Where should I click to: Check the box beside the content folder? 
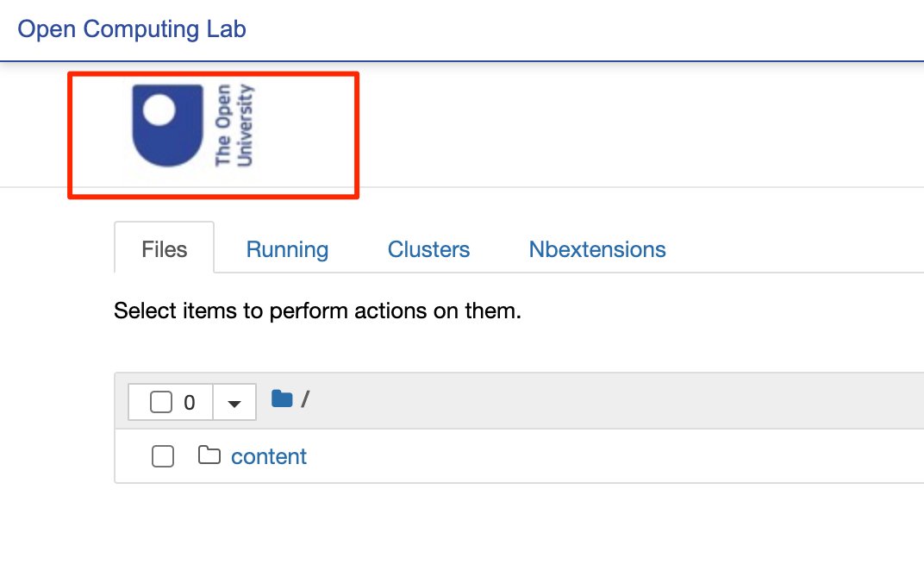tap(163, 456)
